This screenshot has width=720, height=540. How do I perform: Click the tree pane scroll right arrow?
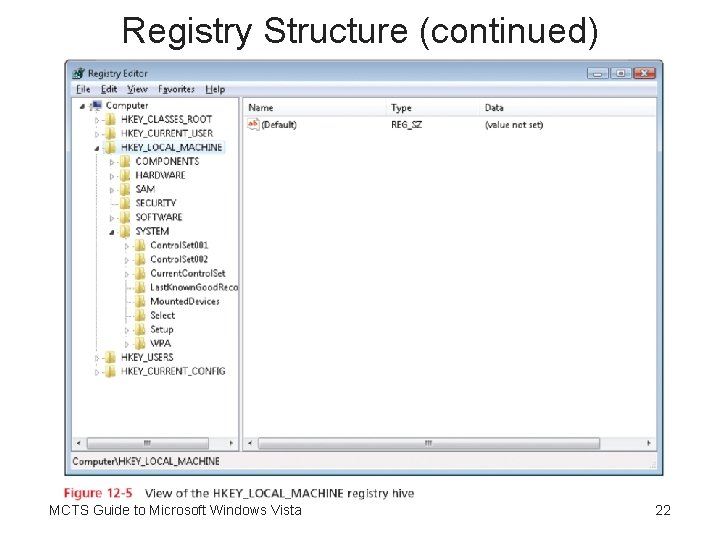click(231, 443)
